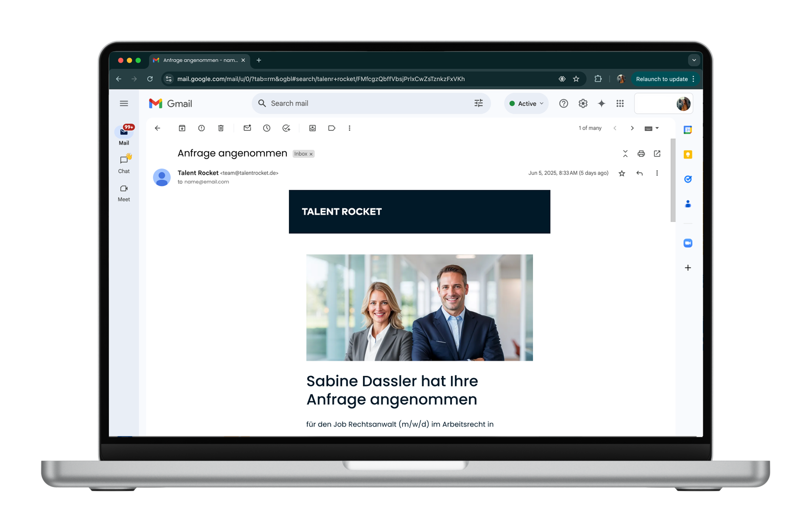Click the email scrollbar thumb
The height and width of the screenshot is (532, 811).
(x=673, y=180)
